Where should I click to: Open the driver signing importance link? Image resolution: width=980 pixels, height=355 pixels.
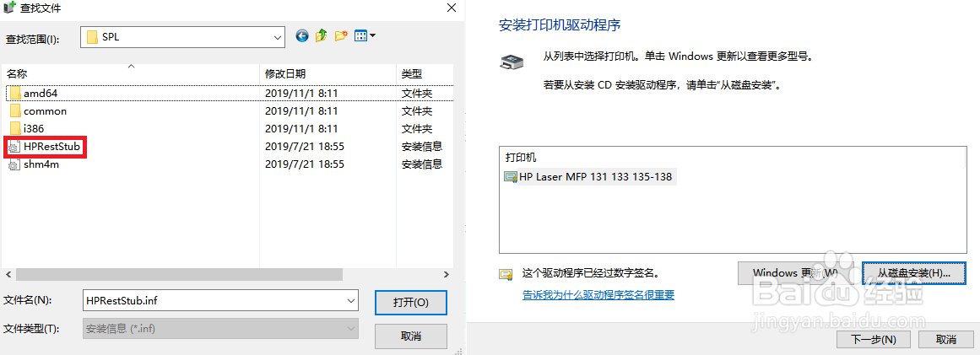(x=598, y=295)
